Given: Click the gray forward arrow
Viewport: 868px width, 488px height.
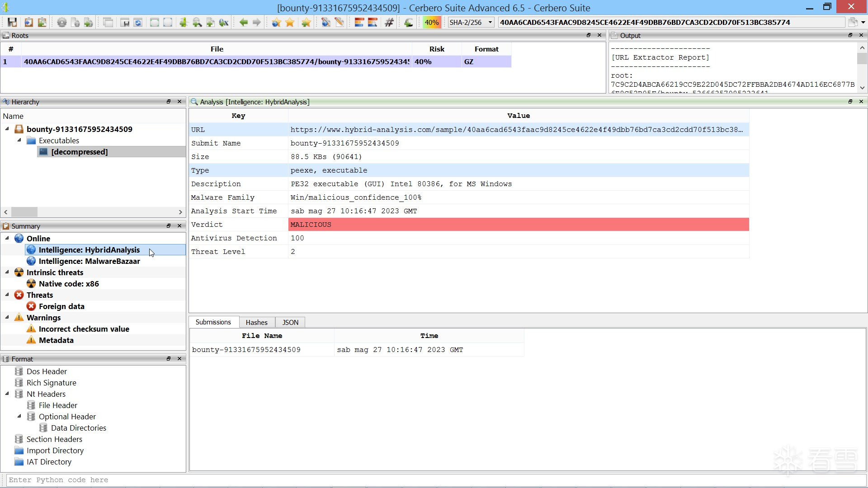Looking at the screenshot, I should [x=257, y=22].
